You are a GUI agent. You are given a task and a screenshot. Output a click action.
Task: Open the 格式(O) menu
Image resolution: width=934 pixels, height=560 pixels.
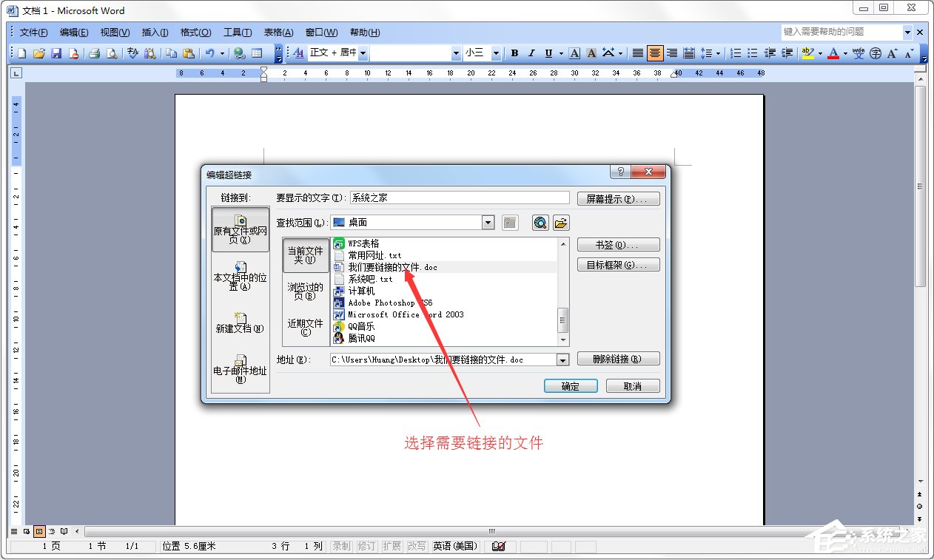pyautogui.click(x=195, y=33)
